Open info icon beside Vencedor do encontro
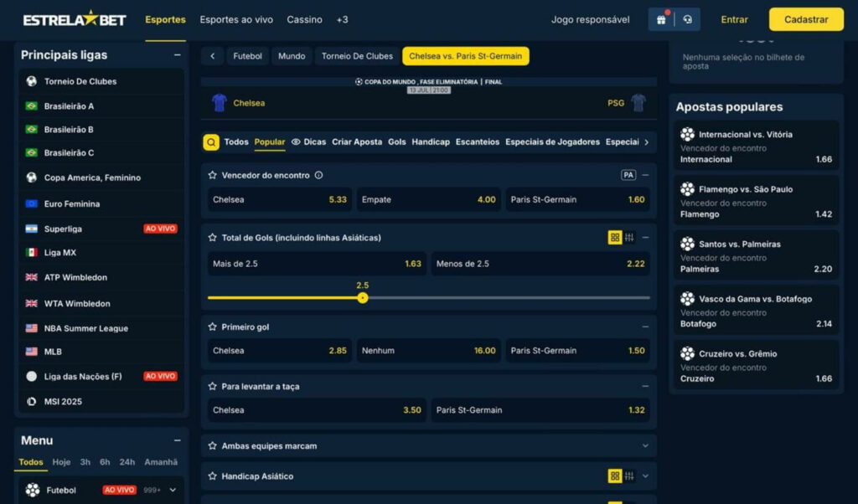The height and width of the screenshot is (504, 858). 318,176
